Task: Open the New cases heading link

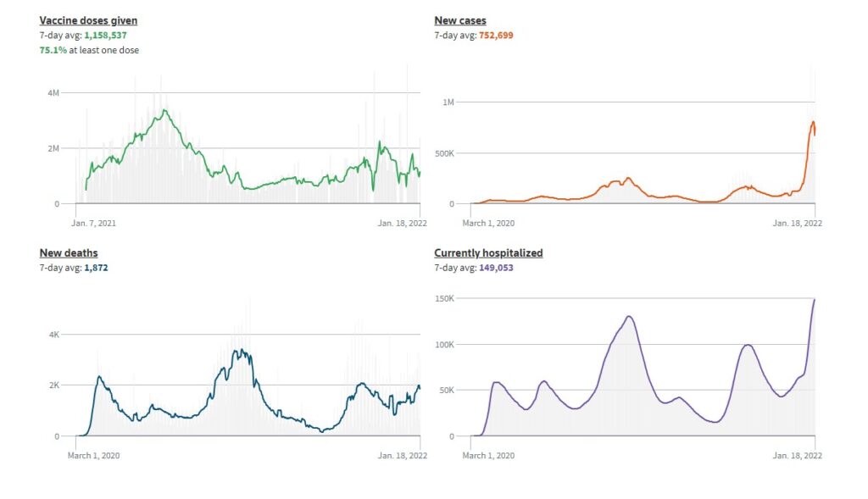Action: click(460, 20)
